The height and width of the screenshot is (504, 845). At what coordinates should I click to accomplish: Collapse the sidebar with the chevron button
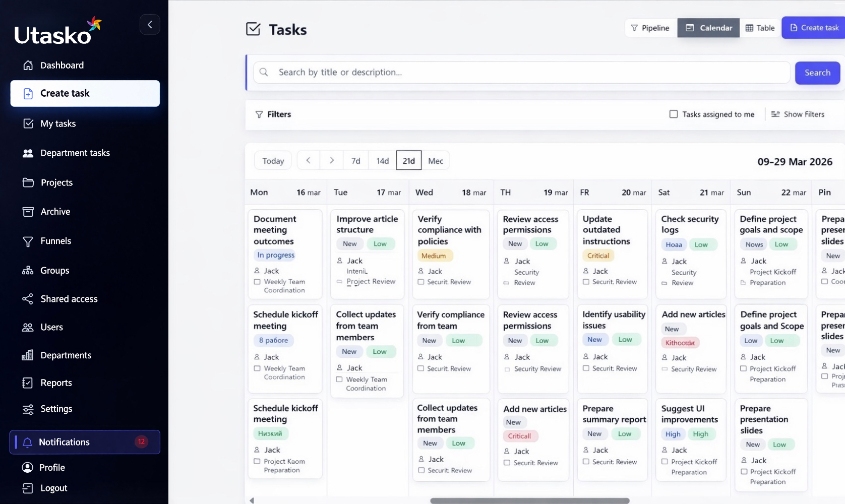click(x=150, y=25)
